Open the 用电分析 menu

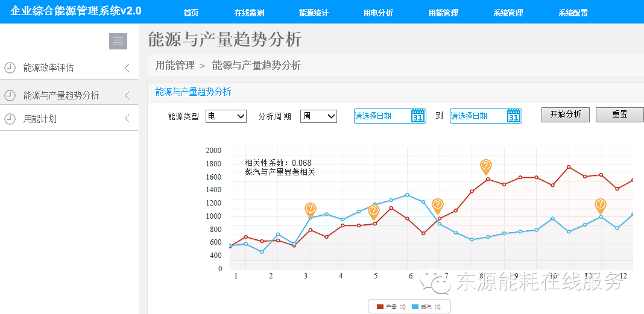(x=378, y=13)
